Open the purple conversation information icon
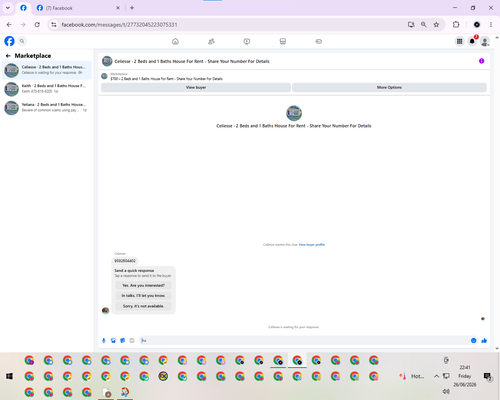 481,61
